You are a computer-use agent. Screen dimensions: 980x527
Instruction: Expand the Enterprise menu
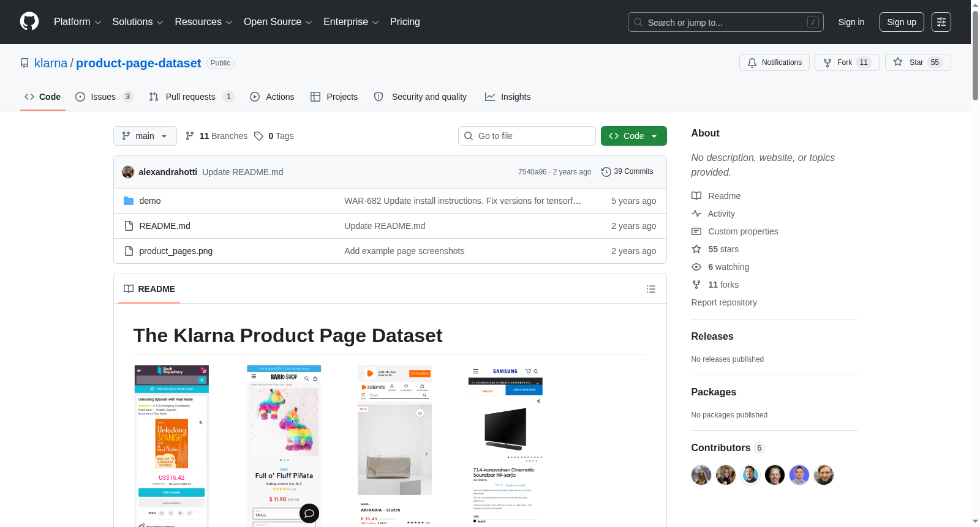click(x=351, y=22)
